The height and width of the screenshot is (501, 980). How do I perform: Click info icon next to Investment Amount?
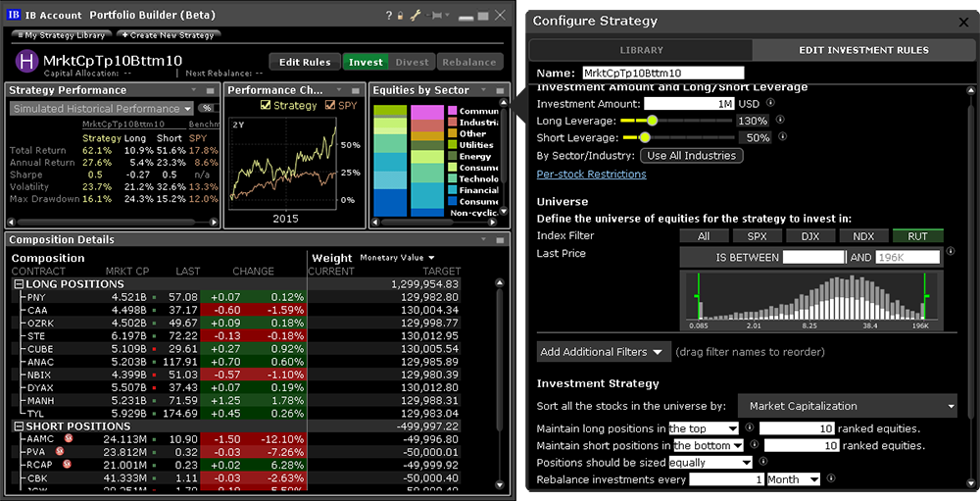click(770, 103)
